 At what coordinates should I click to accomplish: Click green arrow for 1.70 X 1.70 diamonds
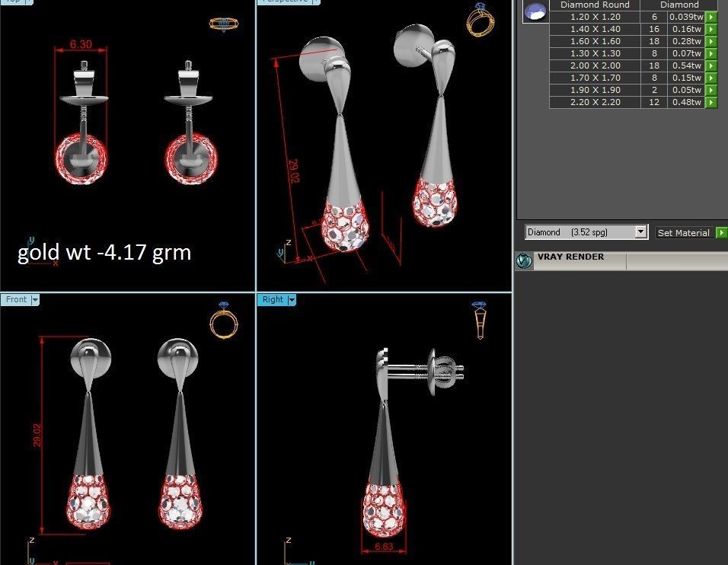click(710, 78)
